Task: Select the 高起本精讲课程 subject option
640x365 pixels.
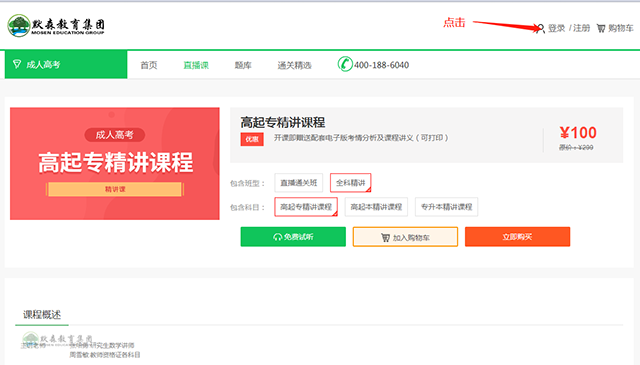Action: coord(376,207)
